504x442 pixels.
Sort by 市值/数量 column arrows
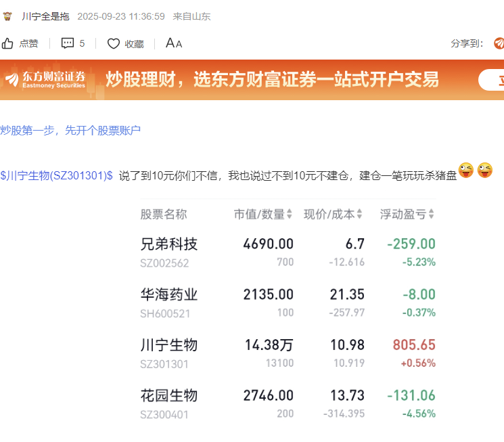290,214
